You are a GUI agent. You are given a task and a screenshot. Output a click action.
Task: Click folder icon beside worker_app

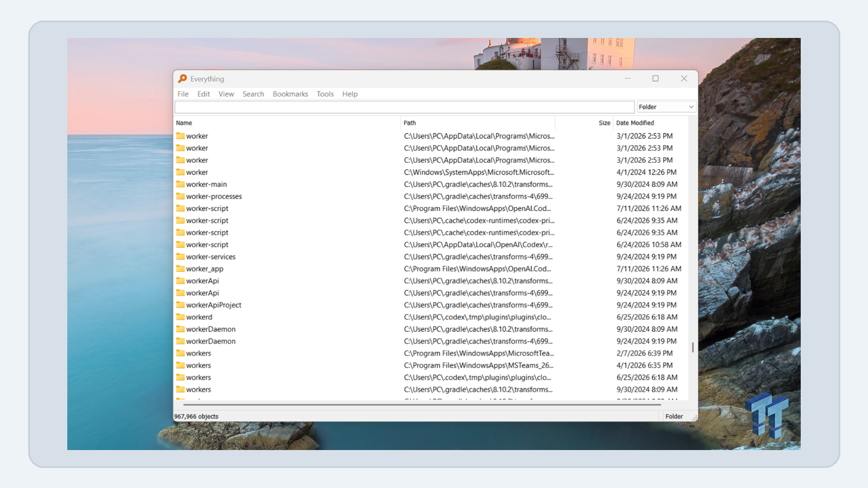click(181, 268)
